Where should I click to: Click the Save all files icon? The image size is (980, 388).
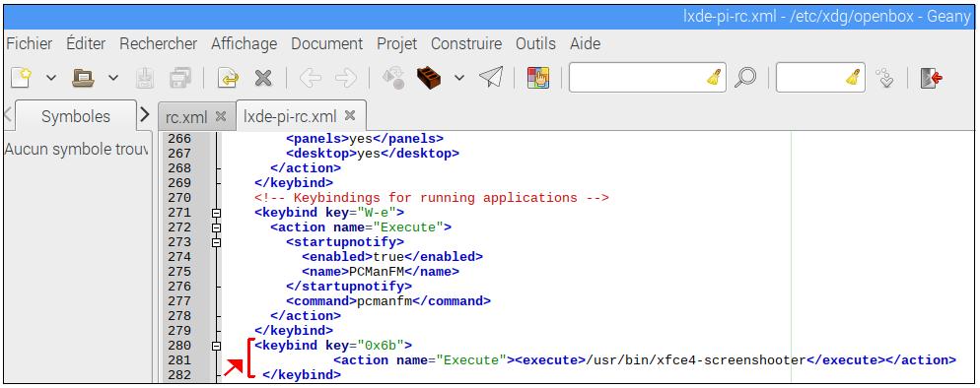180,78
